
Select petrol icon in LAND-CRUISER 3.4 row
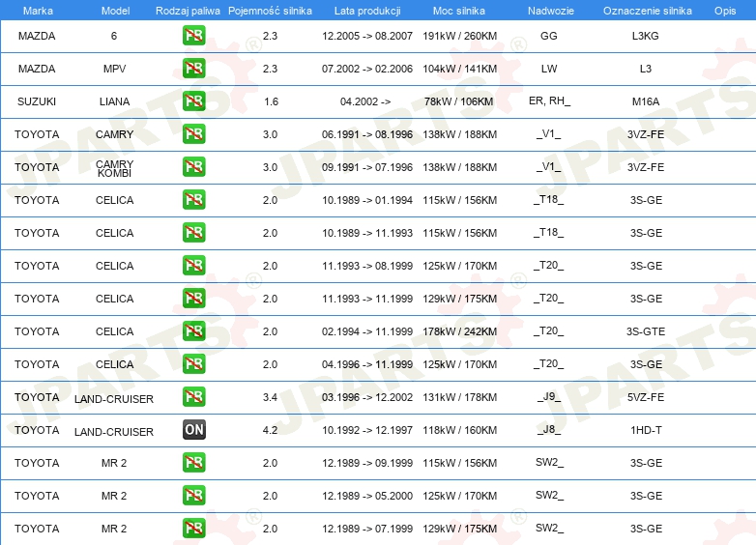(193, 396)
